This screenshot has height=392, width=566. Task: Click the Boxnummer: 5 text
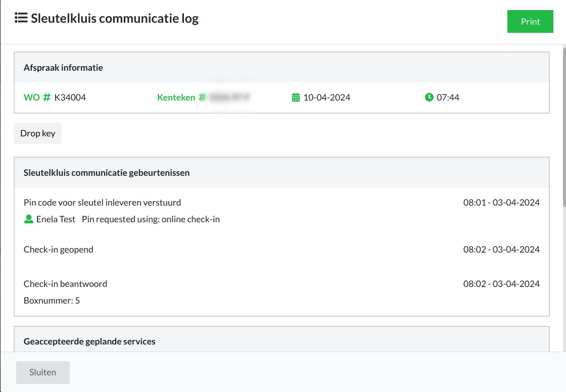(x=52, y=301)
